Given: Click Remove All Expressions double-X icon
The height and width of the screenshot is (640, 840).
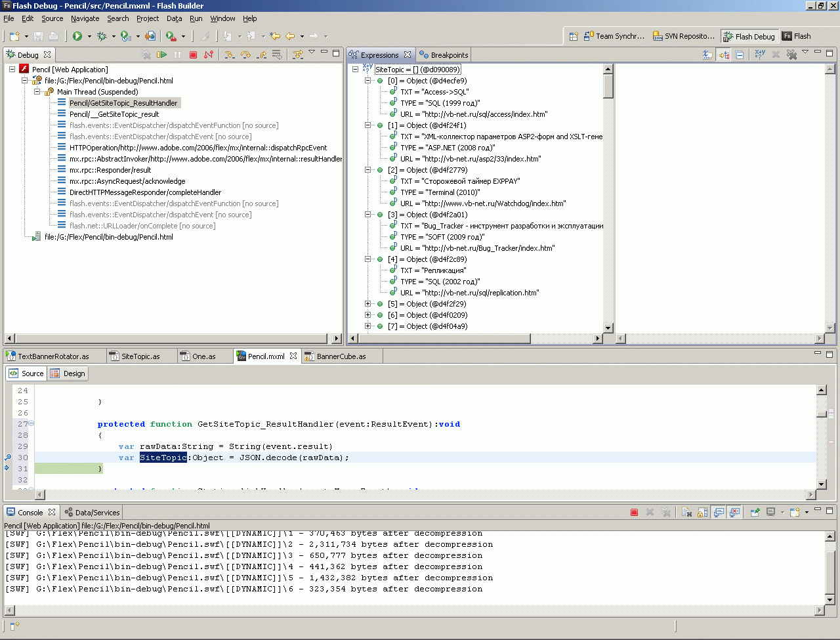Looking at the screenshot, I should [x=791, y=54].
